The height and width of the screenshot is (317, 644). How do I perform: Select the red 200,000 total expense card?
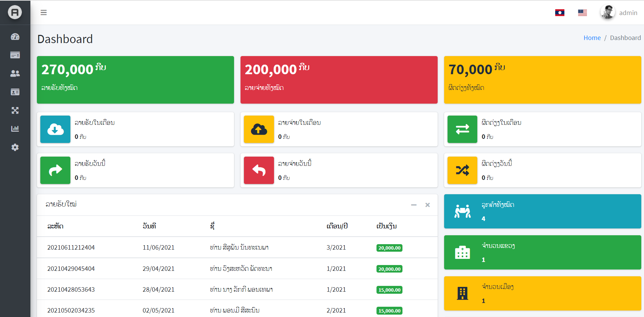click(339, 80)
